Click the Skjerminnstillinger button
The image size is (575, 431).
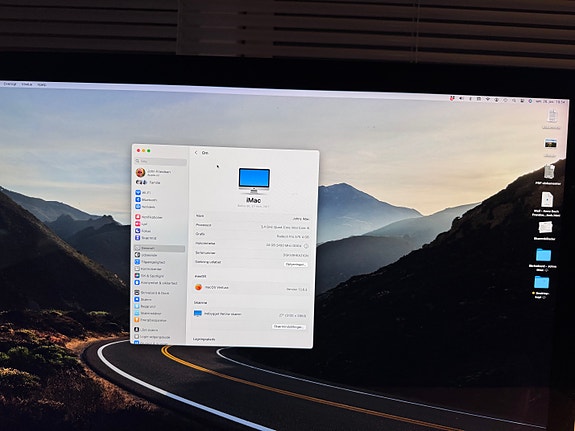[289, 326]
